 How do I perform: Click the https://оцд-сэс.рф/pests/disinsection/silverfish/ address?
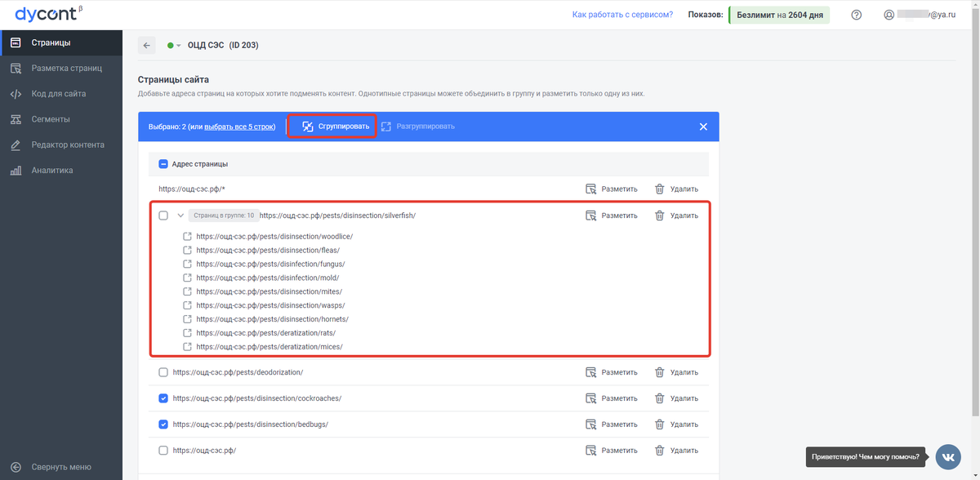(338, 216)
